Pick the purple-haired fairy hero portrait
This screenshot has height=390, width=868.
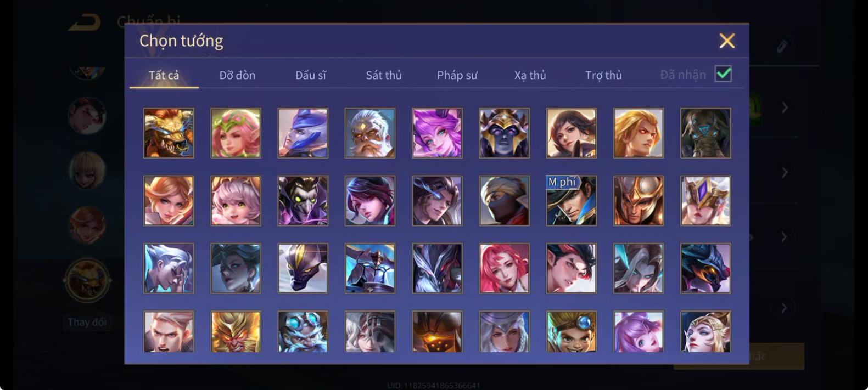coord(437,133)
